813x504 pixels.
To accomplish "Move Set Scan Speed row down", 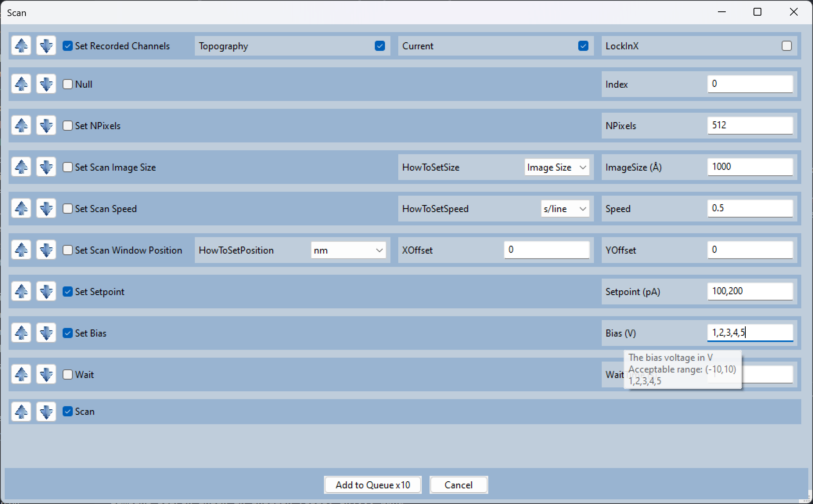I will [x=46, y=209].
